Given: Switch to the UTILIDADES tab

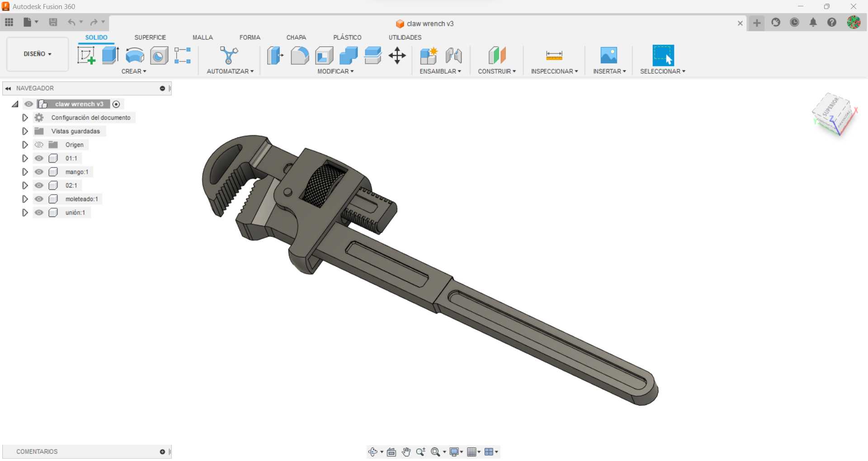Looking at the screenshot, I should pyautogui.click(x=405, y=38).
